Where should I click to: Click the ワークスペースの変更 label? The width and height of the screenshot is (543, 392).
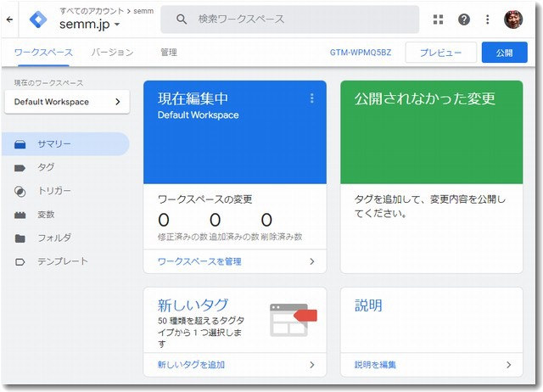click(x=205, y=199)
